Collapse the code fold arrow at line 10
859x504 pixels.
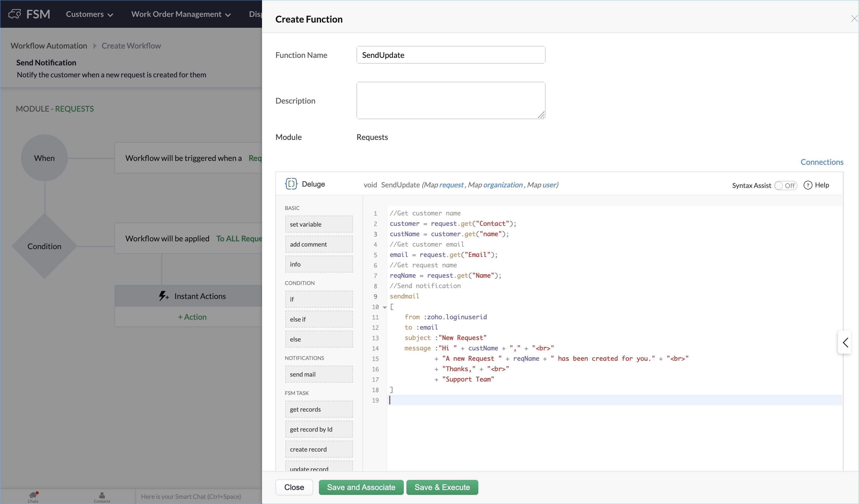point(385,307)
